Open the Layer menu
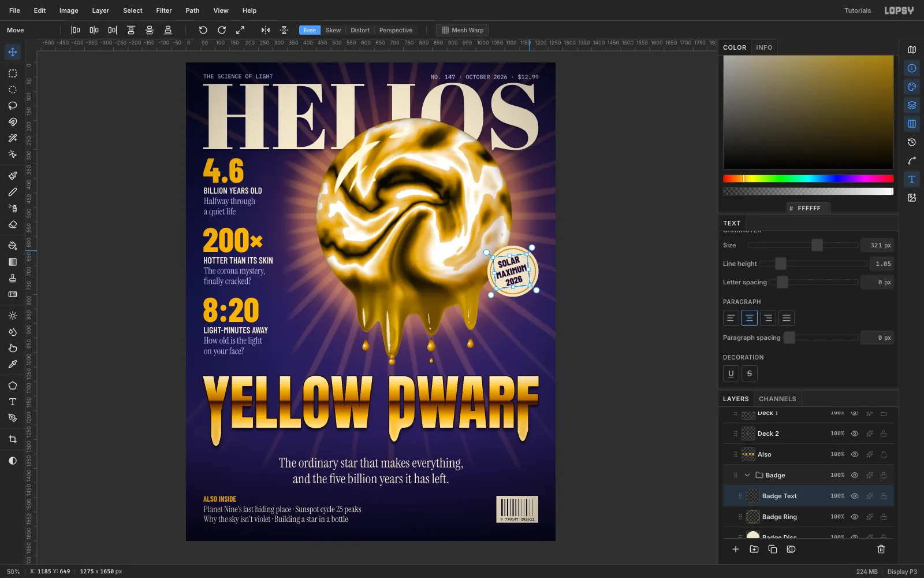This screenshot has height=578, width=924. tap(100, 10)
